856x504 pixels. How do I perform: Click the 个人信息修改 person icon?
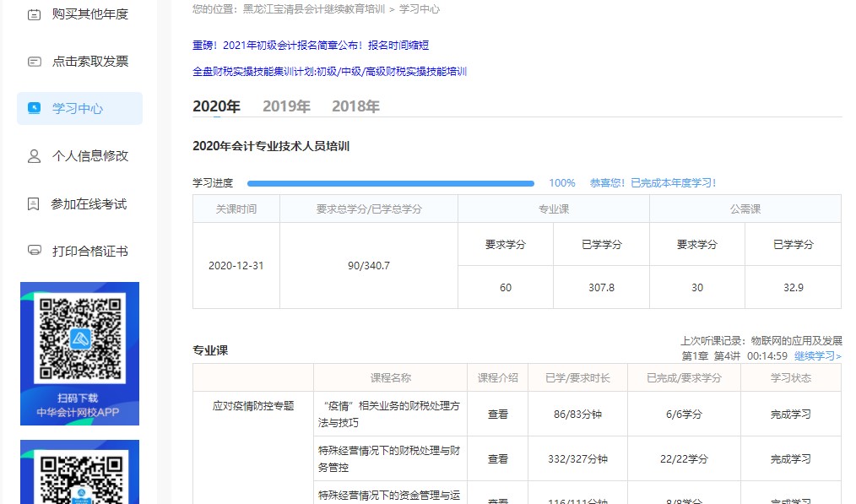(34, 156)
